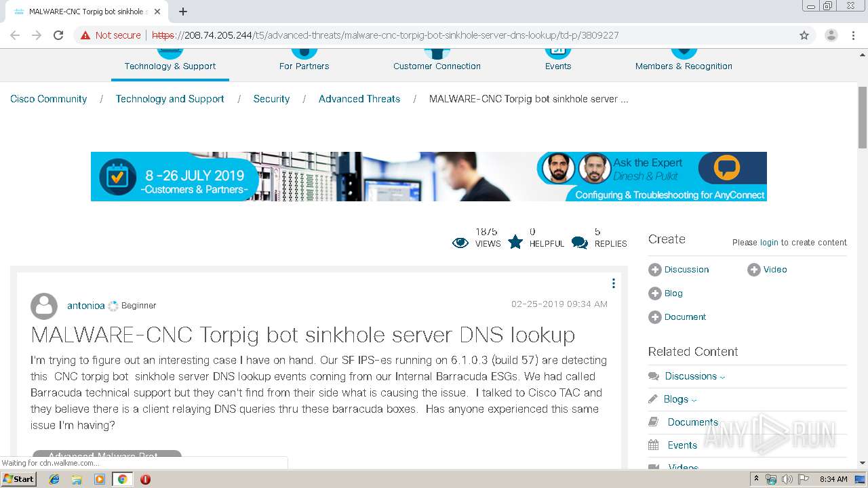Screen dimensions: 868x488
Task: Launch Internet Explorer from the taskbar
Action: point(54,479)
